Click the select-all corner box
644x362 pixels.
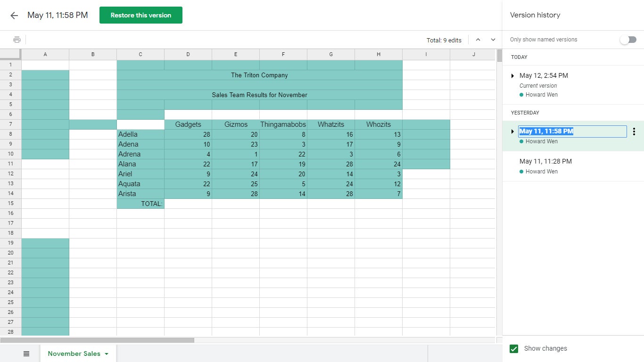pyautogui.click(x=10, y=54)
